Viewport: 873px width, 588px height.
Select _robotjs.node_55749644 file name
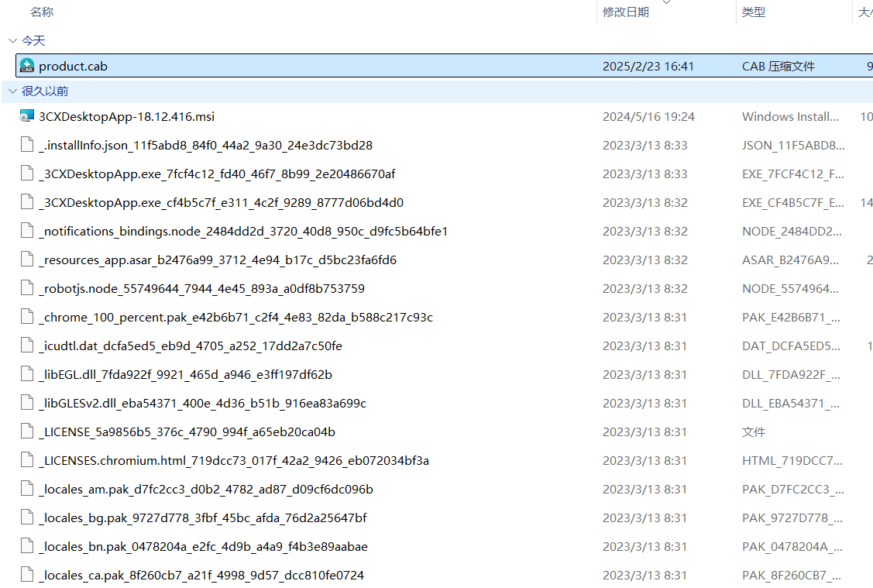click(201, 288)
